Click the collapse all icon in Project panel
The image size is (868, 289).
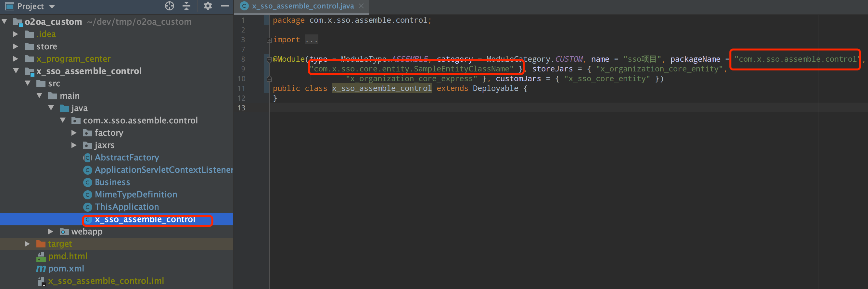point(186,6)
